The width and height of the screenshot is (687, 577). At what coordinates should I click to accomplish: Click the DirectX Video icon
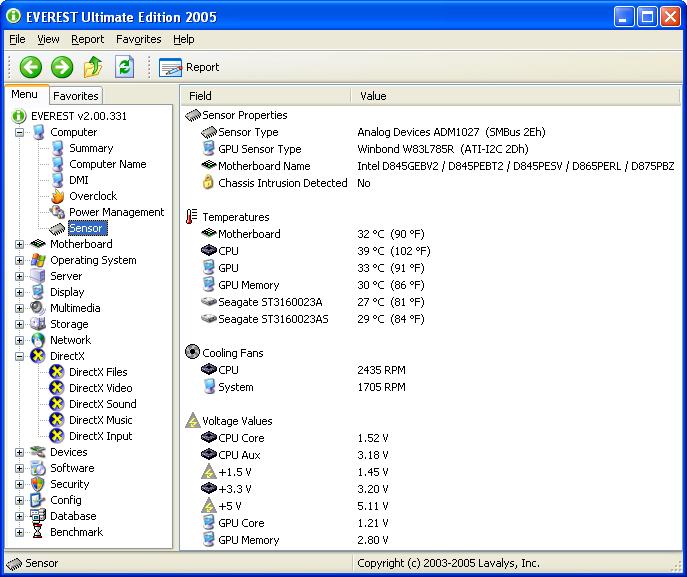[57, 388]
